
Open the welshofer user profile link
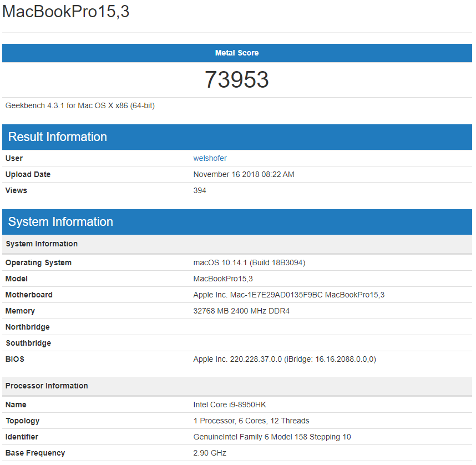click(210, 158)
